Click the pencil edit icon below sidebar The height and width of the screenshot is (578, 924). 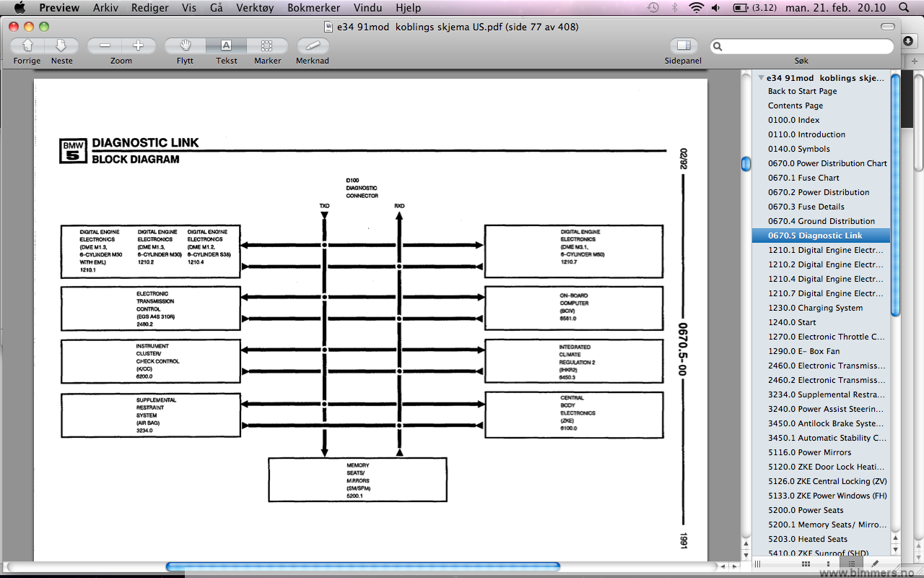point(875,564)
